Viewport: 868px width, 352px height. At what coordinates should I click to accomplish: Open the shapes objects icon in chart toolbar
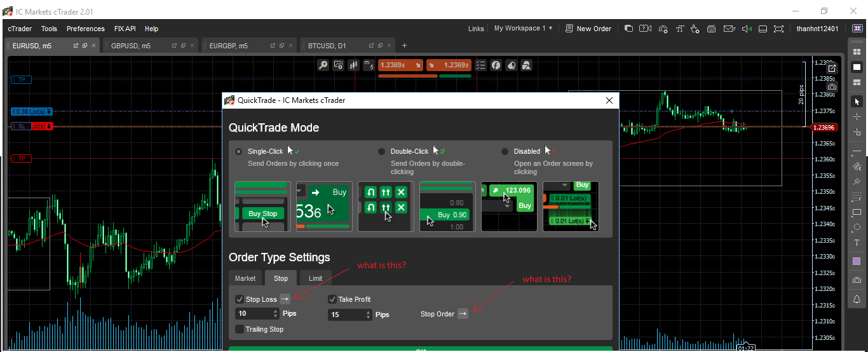tap(526, 65)
